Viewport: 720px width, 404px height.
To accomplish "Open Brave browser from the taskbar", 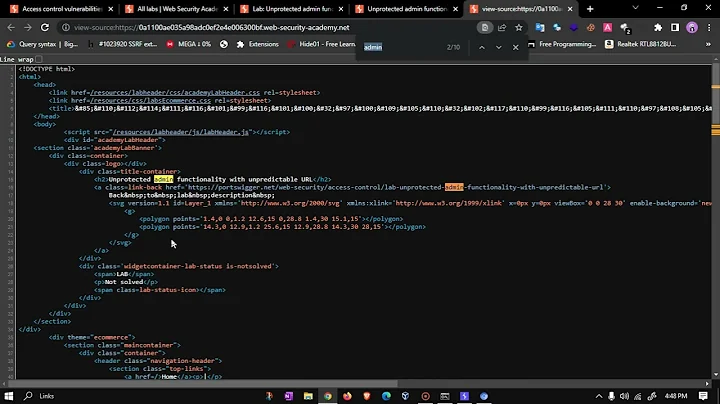I will pos(366,396).
